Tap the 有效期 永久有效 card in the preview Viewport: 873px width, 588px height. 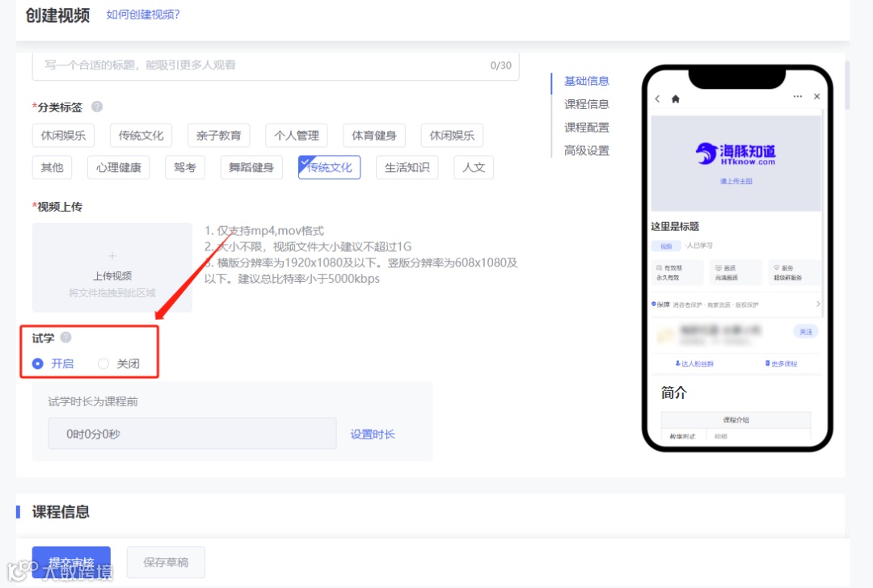[x=677, y=272]
